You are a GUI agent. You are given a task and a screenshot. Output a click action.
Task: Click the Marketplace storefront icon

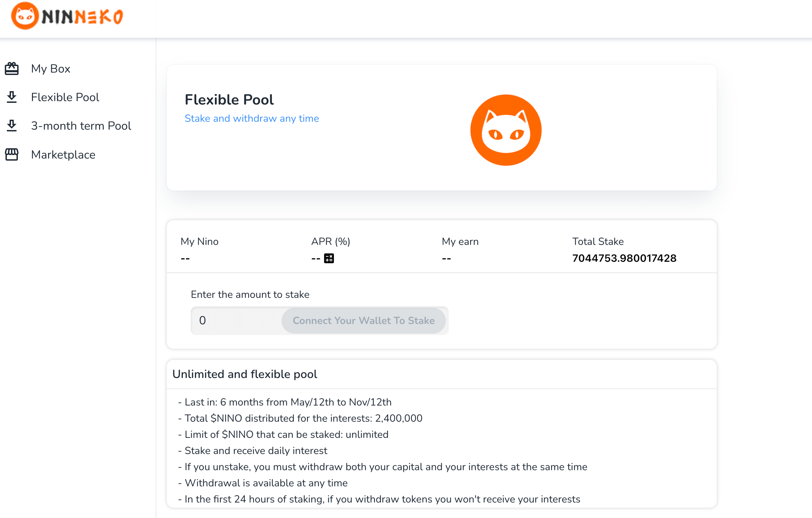(12, 154)
